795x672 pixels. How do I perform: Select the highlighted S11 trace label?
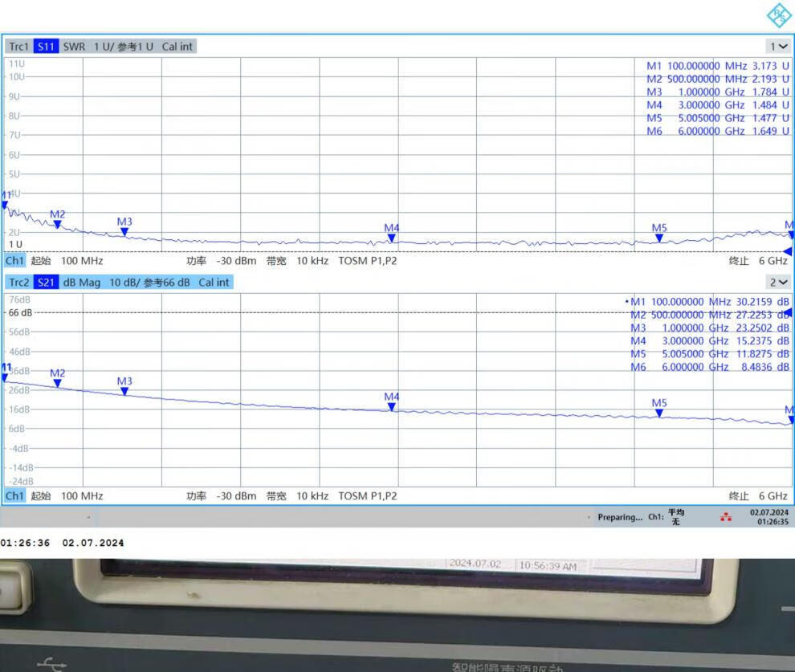(x=47, y=47)
